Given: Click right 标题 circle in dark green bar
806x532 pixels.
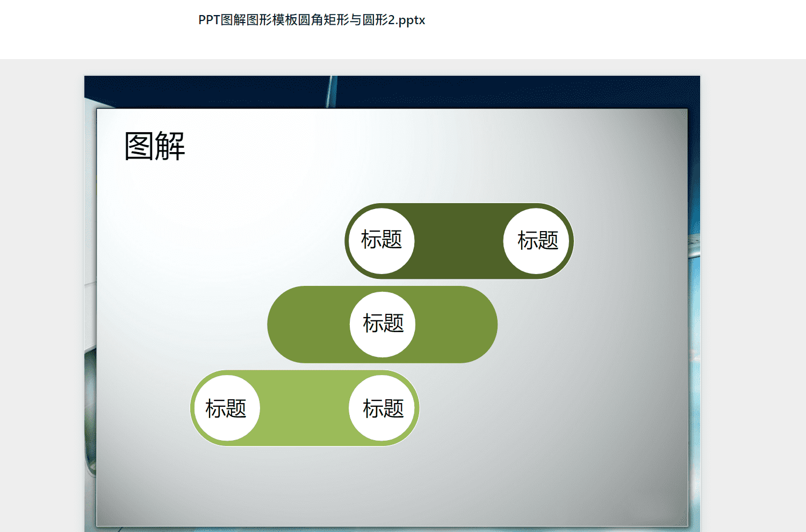Looking at the screenshot, I should (x=536, y=241).
